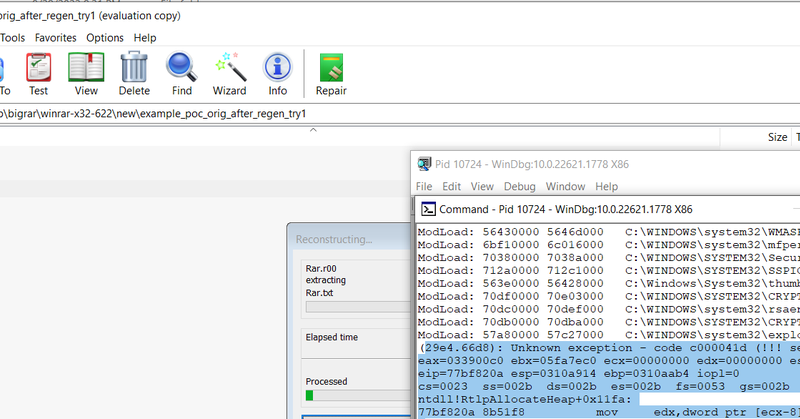This screenshot has height=419, width=800.
Task: Click the Reconstructing dialog title
Action: pos(334,239)
